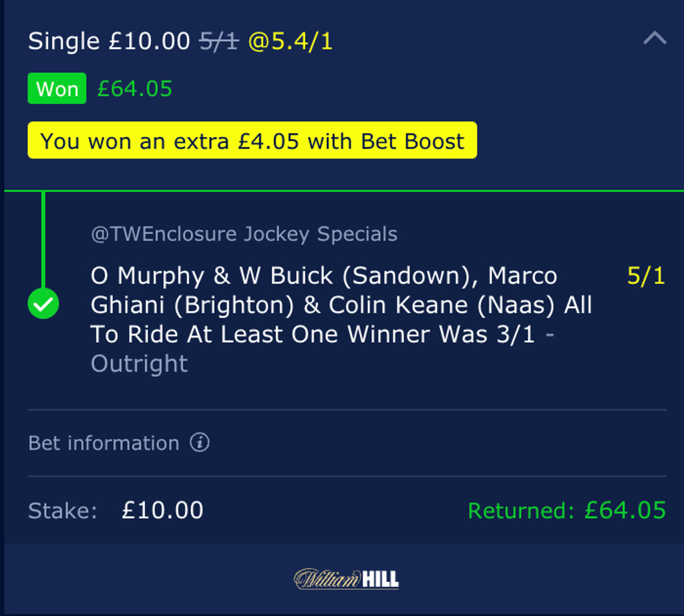Click the green checkmark winner icon
Viewport: 684px width, 616px height.
[43, 303]
